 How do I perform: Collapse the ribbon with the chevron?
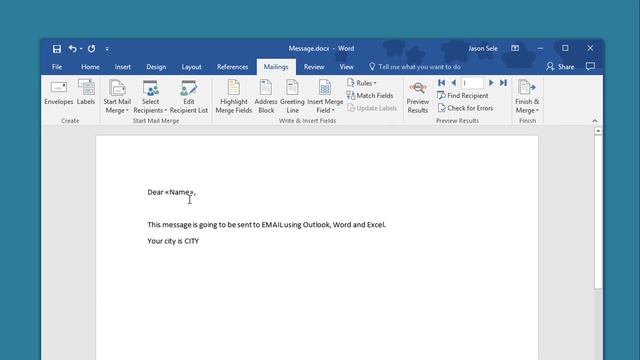[x=595, y=121]
